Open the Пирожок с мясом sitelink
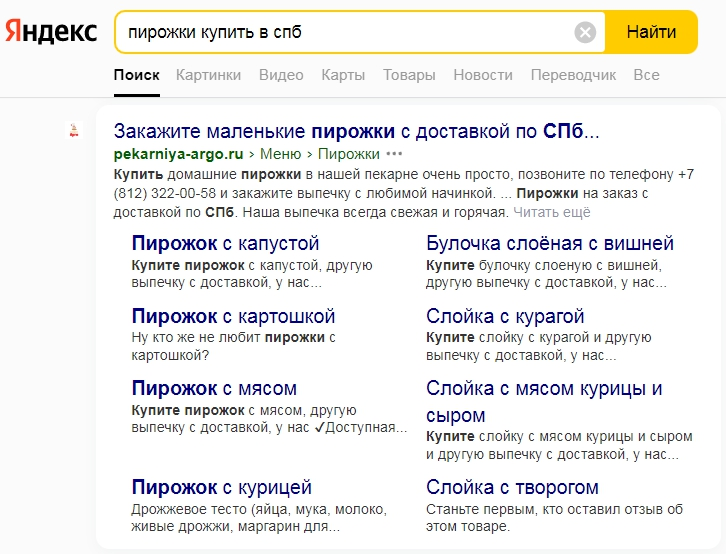 (214, 389)
